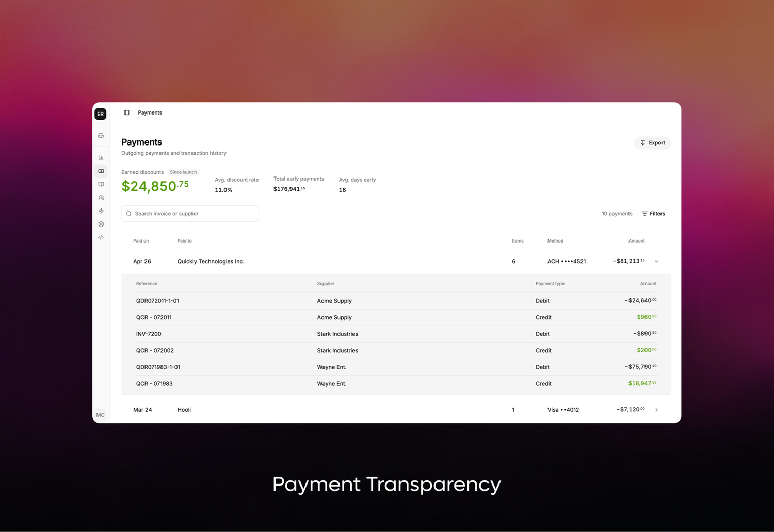Focus the Search invoice or supplier field
Screen dimensions: 774x532
tap(190, 214)
